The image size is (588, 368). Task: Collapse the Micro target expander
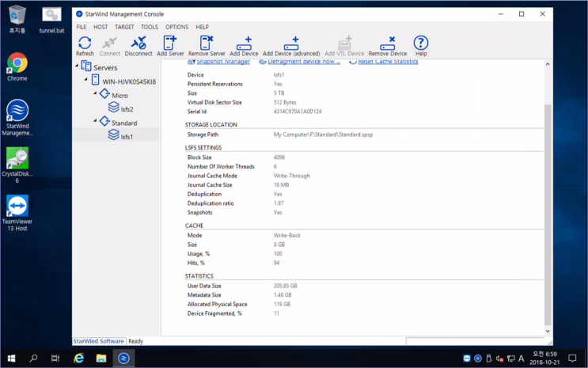click(x=95, y=93)
